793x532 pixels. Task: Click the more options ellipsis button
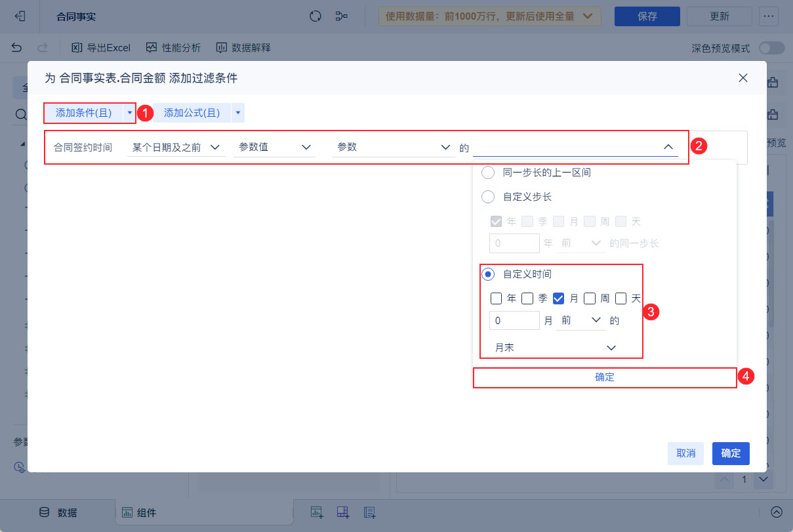769,16
